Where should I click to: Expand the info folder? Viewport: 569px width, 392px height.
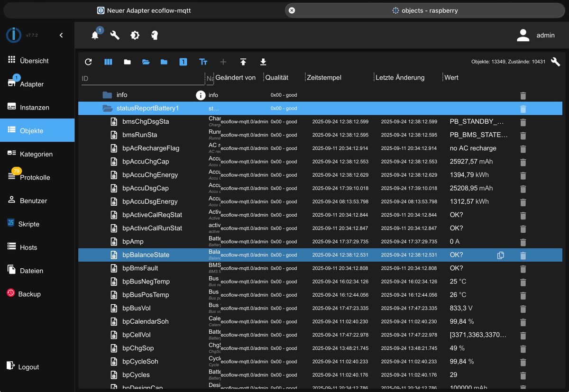click(107, 95)
